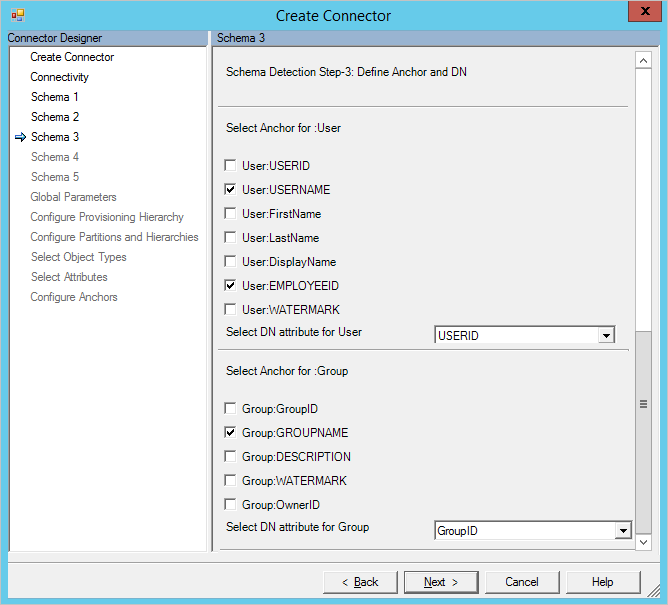Uncheck the Group:GROUPNAME checkbox
This screenshot has width=668, height=605.
230,432
